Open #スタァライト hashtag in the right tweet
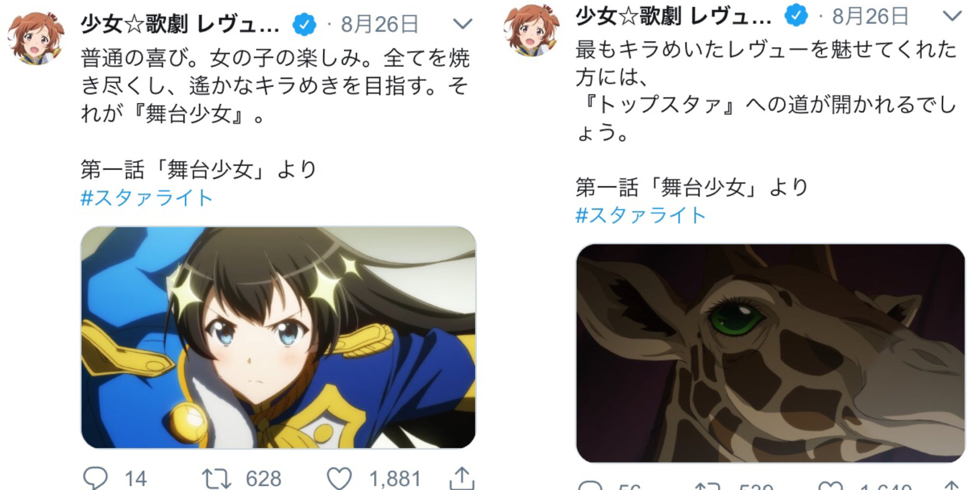The image size is (980, 490). 640,216
